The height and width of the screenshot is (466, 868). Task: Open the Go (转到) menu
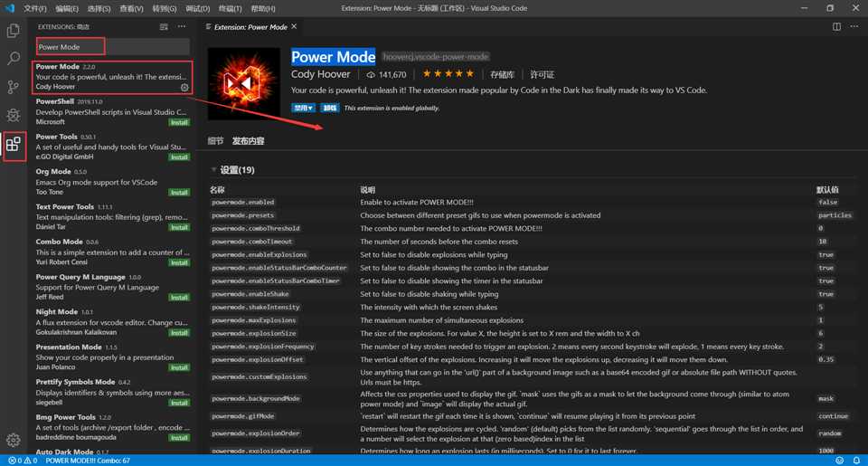(165, 8)
